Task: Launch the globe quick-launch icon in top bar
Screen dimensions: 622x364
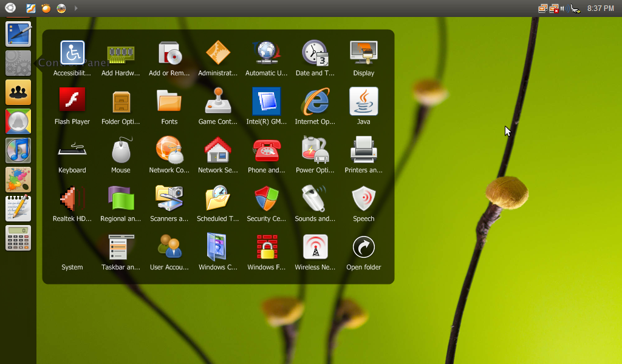Action: click(61, 8)
